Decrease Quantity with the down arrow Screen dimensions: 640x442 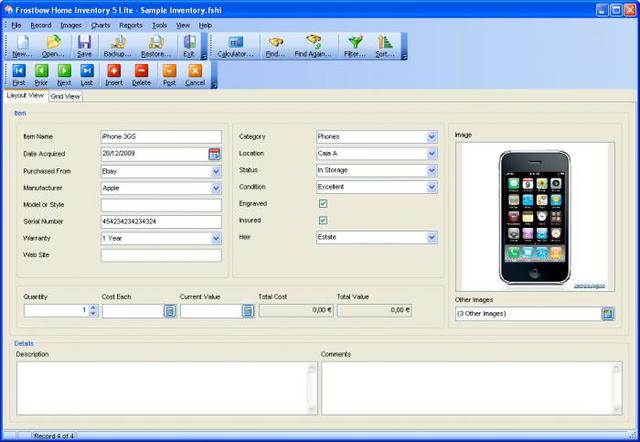point(93,314)
